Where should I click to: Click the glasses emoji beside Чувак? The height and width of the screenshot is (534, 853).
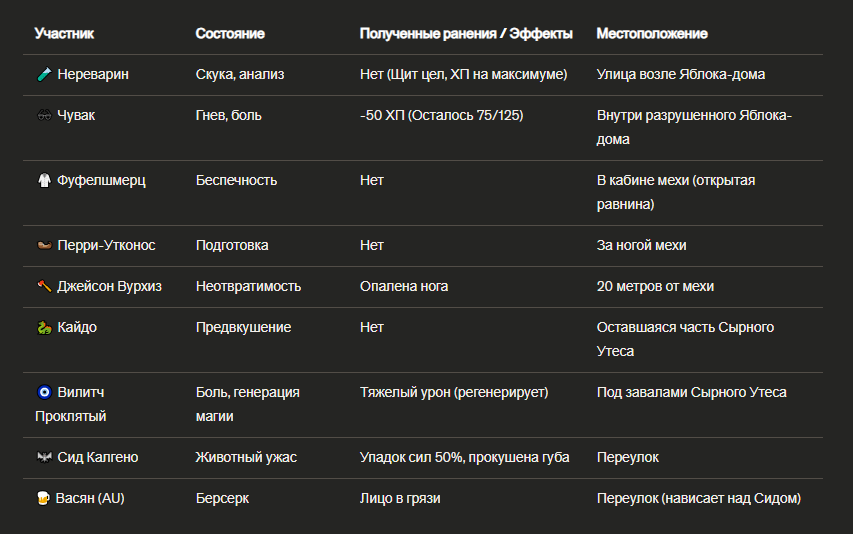tap(44, 115)
